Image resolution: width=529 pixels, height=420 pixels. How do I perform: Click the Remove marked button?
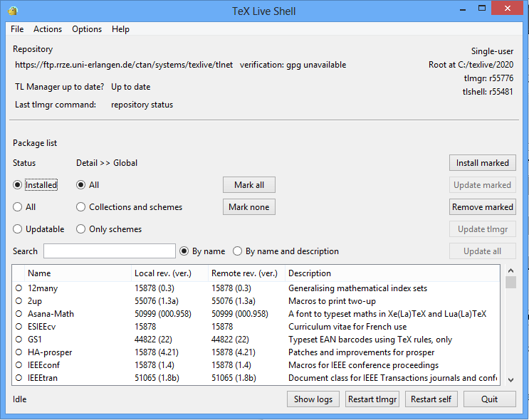tap(483, 206)
